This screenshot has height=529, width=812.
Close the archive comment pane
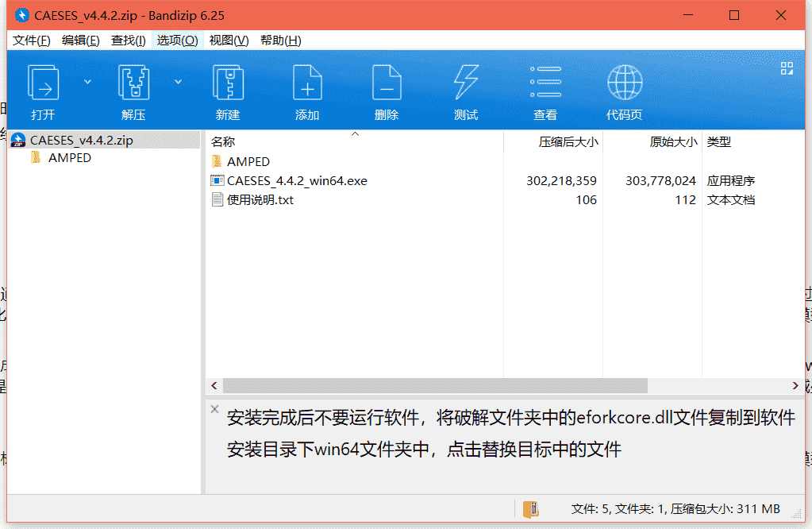214,409
